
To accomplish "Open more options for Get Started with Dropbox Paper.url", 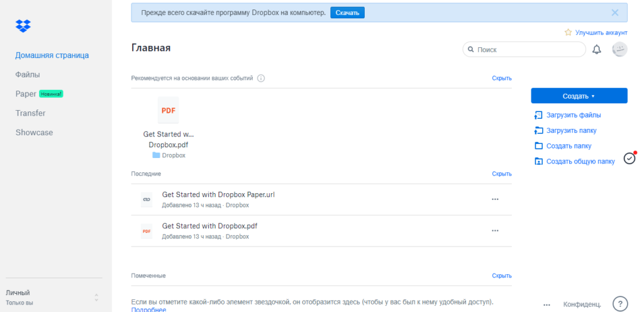I will pos(495,199).
